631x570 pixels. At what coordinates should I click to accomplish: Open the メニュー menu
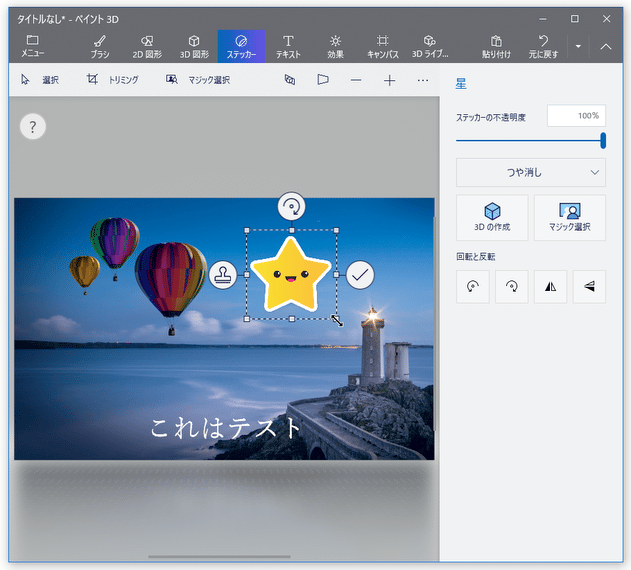(33, 46)
